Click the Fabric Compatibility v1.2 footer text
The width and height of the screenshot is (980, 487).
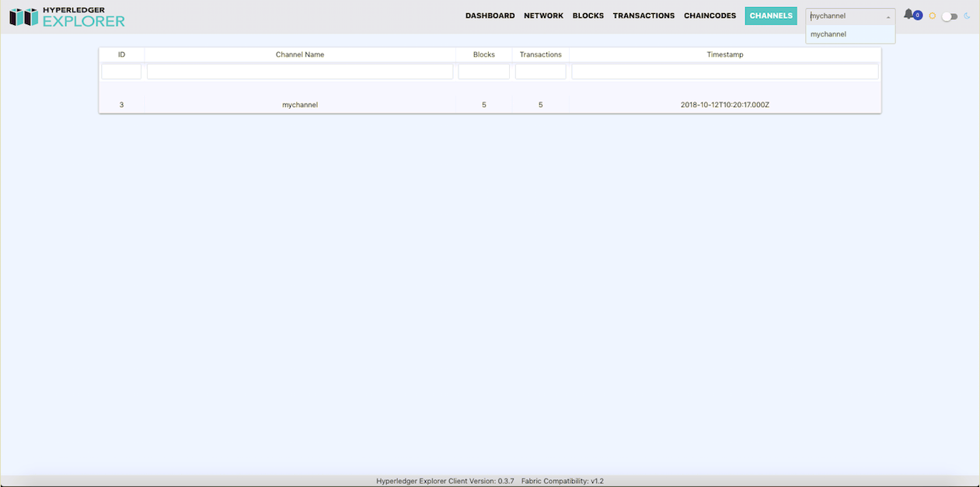563,481
